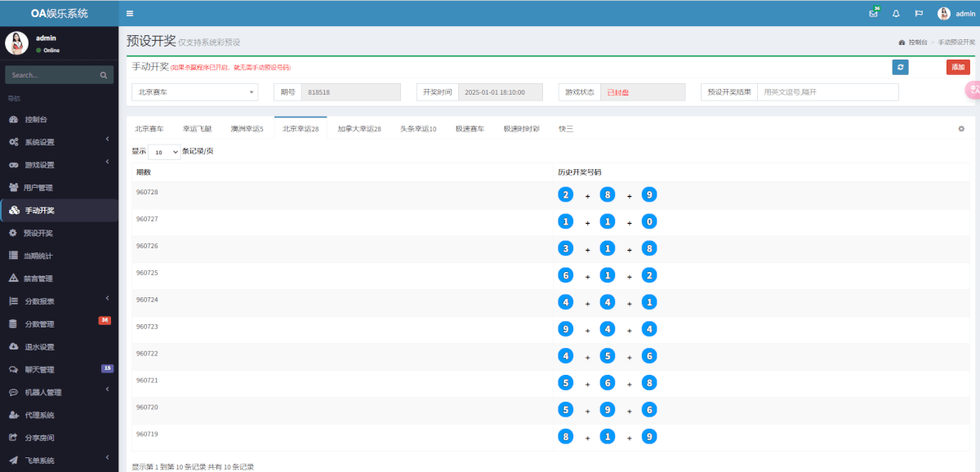Click the sidebar search magnifier icon

pyautogui.click(x=104, y=75)
